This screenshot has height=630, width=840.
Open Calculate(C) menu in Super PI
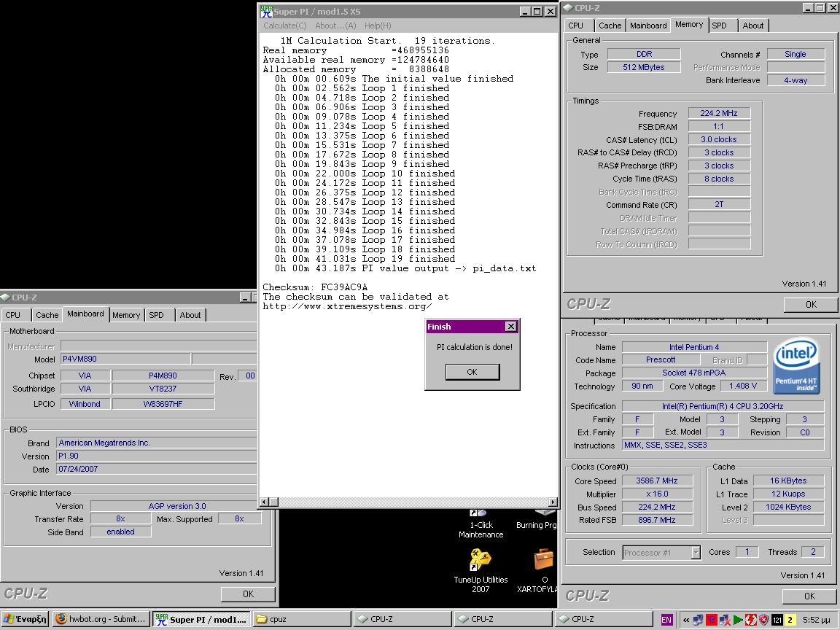click(x=285, y=26)
